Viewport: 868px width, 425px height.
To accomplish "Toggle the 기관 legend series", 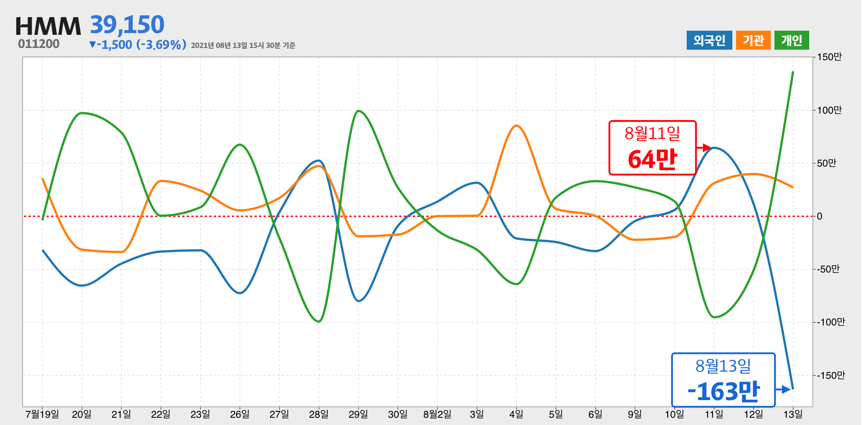I will point(753,40).
